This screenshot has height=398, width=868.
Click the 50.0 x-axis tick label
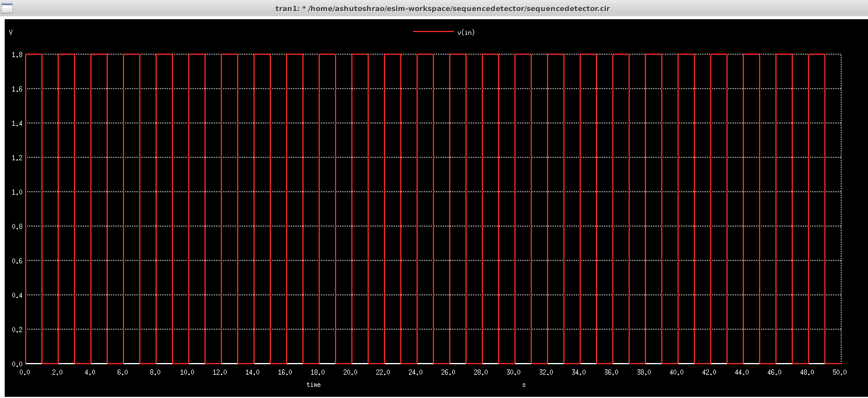coord(839,372)
